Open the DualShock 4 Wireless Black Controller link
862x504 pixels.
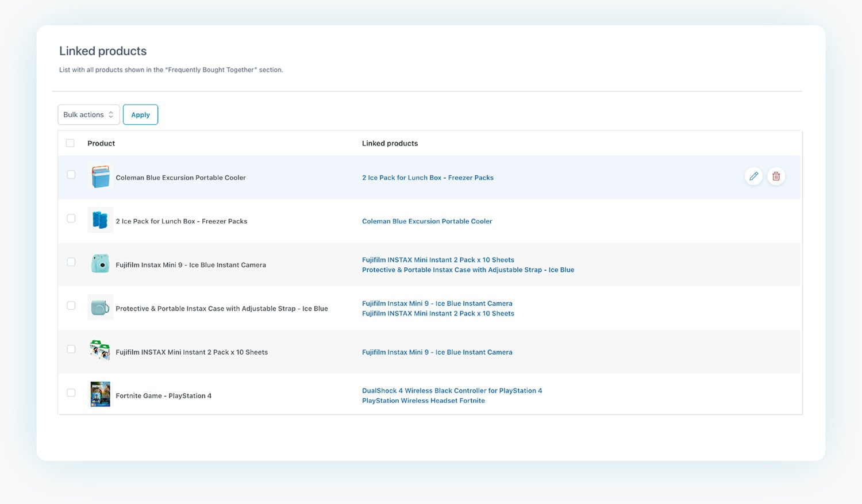pos(452,390)
